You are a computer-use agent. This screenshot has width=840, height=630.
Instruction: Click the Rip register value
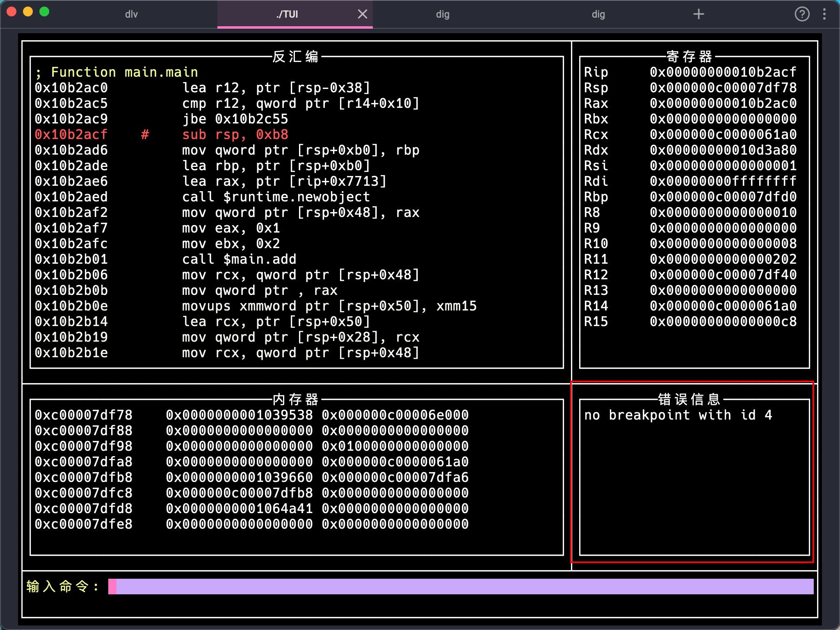(x=723, y=72)
